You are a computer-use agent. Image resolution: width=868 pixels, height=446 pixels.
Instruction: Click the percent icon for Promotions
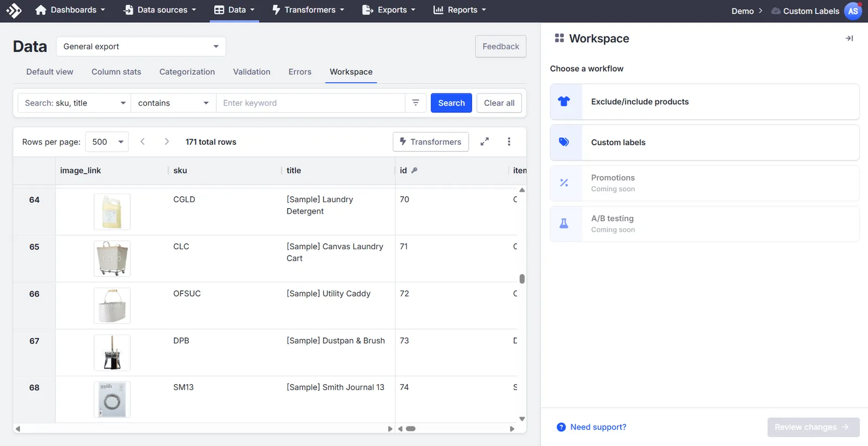(564, 183)
